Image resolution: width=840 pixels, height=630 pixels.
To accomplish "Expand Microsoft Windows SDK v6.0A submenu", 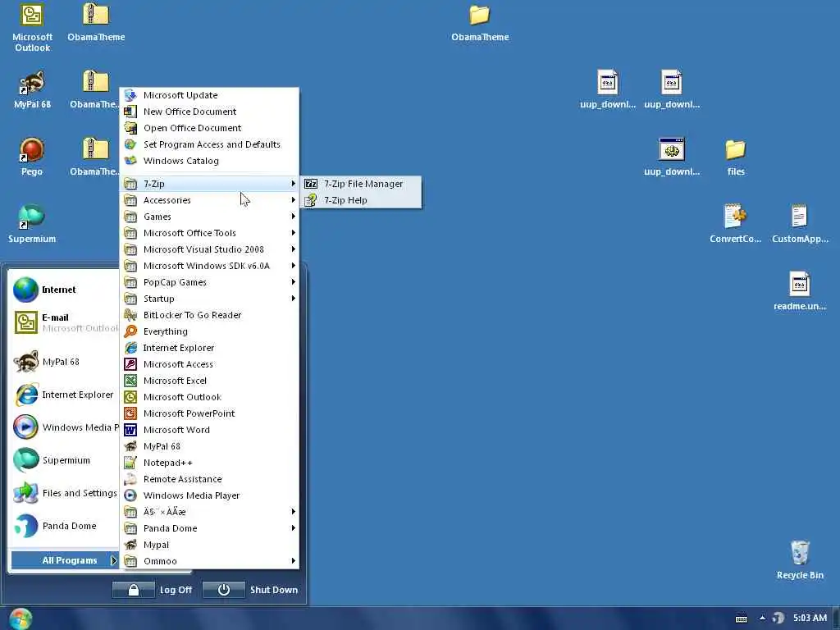I will pos(209,267).
